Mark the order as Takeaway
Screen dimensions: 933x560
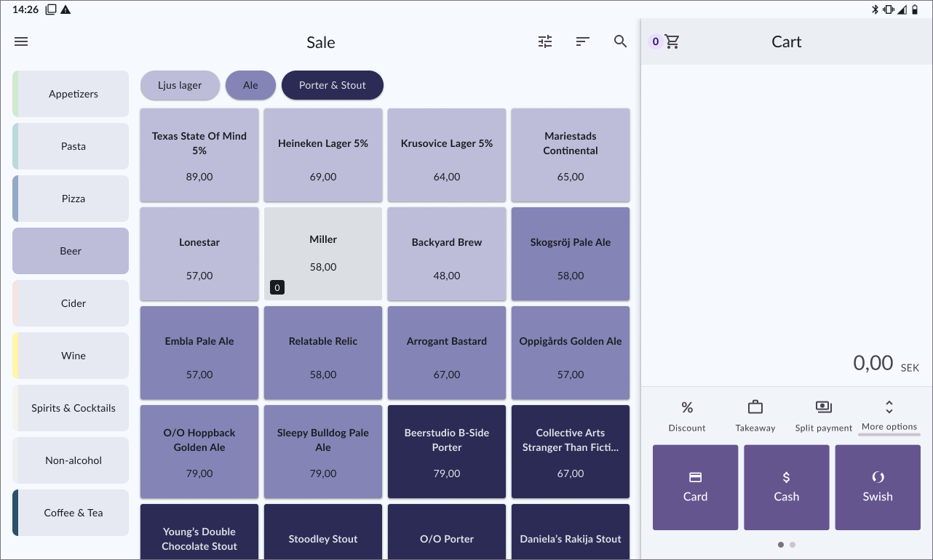(x=755, y=416)
